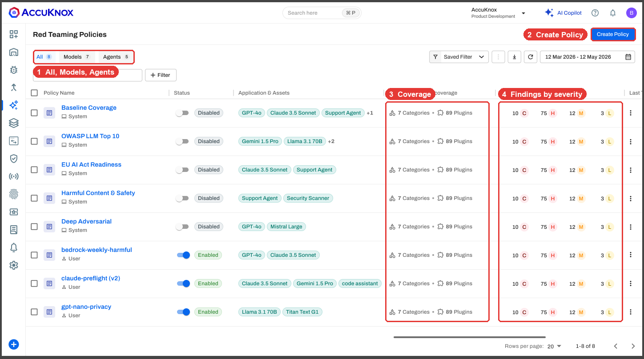Open the Saved Filter dropdown
The image size is (644, 359).
[x=459, y=57]
